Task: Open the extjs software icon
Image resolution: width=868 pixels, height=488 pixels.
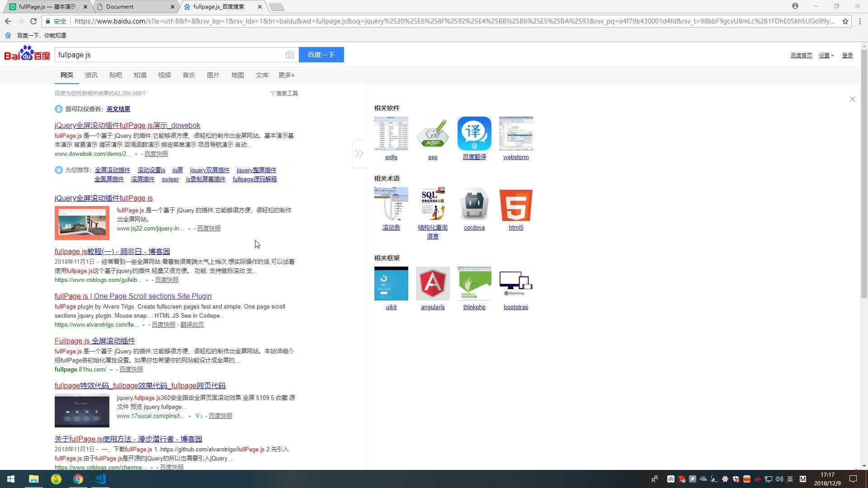Action: point(391,133)
